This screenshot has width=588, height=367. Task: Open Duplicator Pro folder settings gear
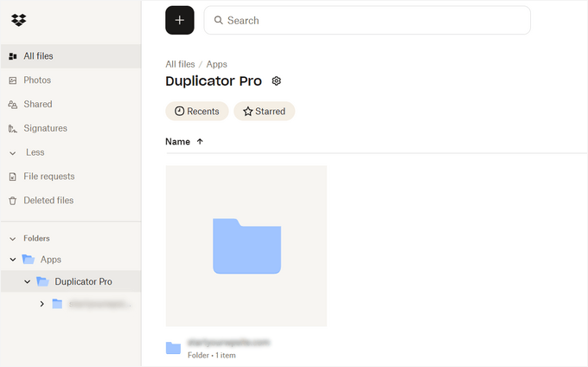277,81
